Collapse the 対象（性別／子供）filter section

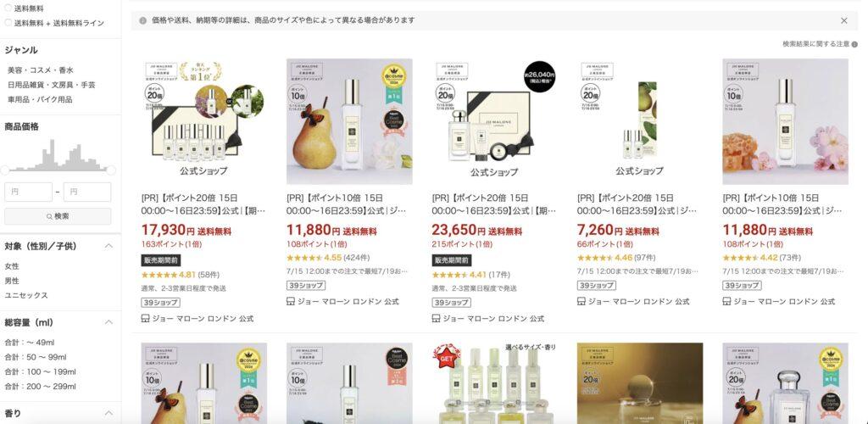coord(109,246)
